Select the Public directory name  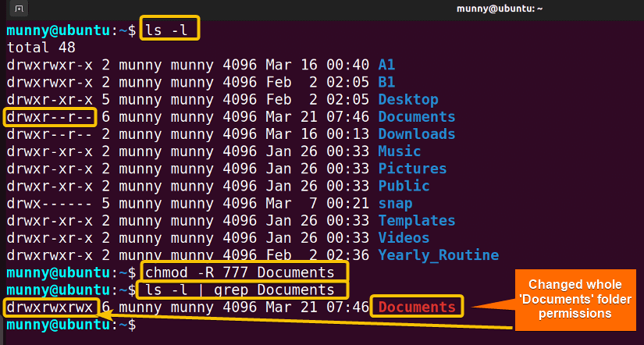coord(404,186)
